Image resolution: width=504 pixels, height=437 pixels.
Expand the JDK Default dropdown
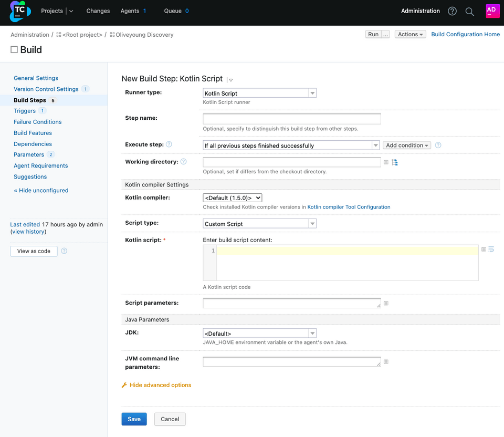[x=259, y=333]
